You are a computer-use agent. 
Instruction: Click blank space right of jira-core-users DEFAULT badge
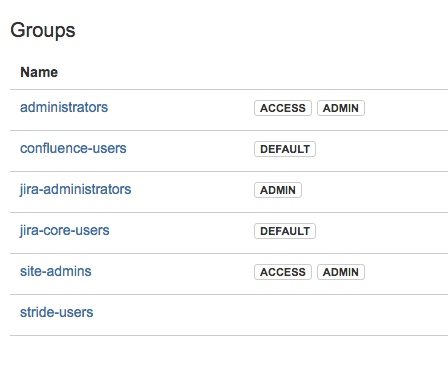coord(382,231)
